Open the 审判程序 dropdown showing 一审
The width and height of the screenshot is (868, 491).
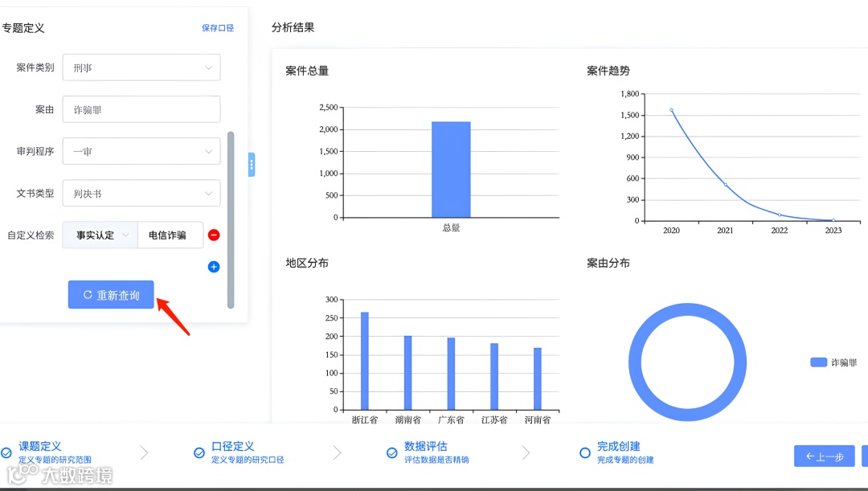tap(141, 151)
